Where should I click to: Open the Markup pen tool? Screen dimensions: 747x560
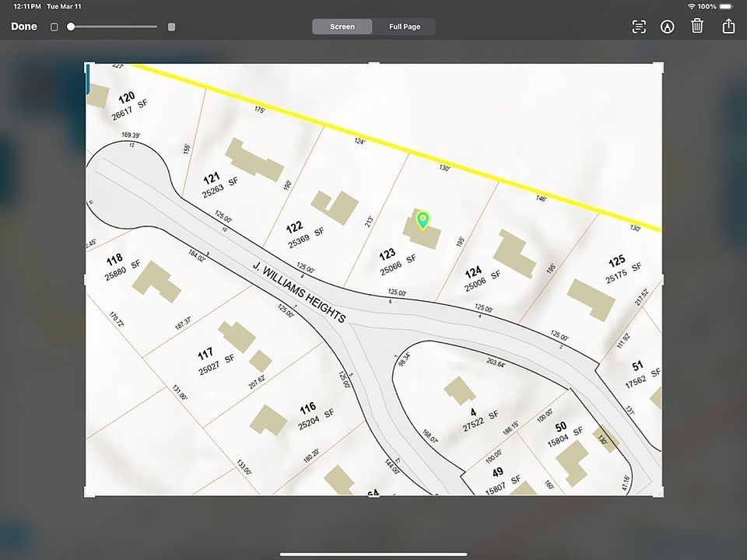pyautogui.click(x=667, y=26)
